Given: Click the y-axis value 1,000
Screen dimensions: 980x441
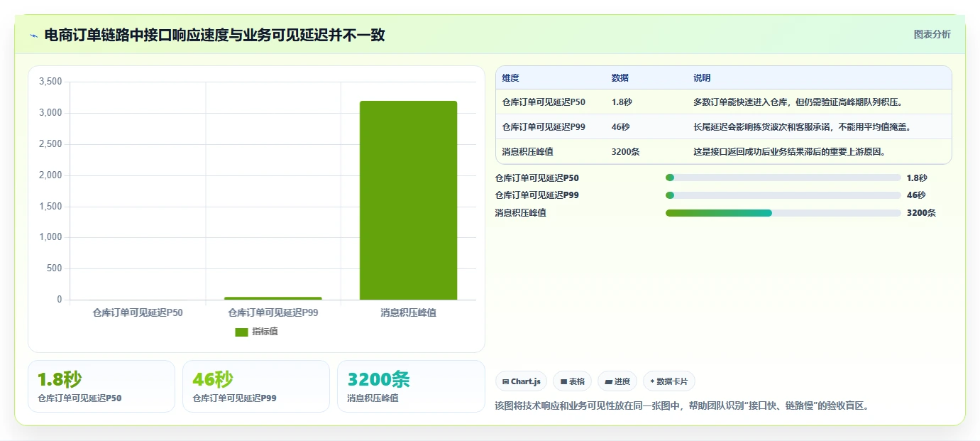Looking at the screenshot, I should [x=50, y=237].
